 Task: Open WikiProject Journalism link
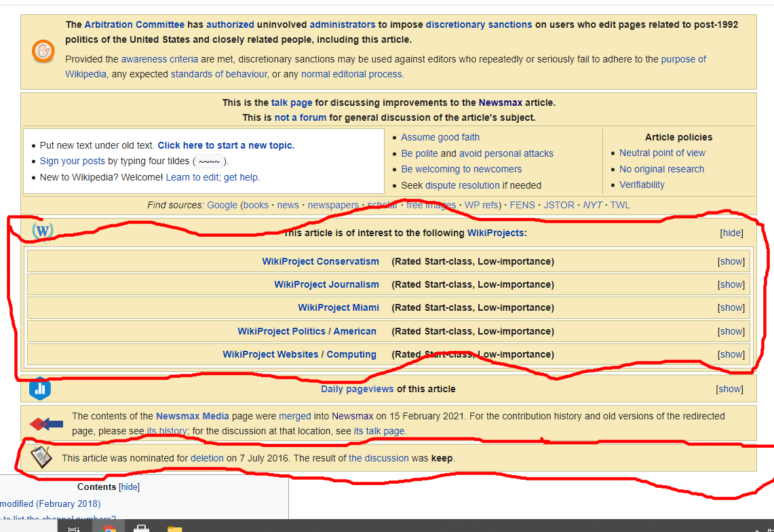(326, 284)
